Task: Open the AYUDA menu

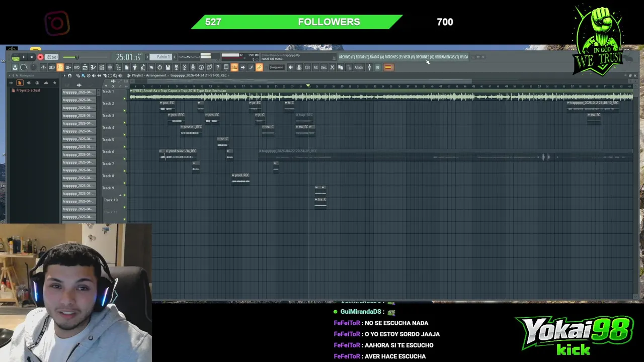Action: coord(464,57)
